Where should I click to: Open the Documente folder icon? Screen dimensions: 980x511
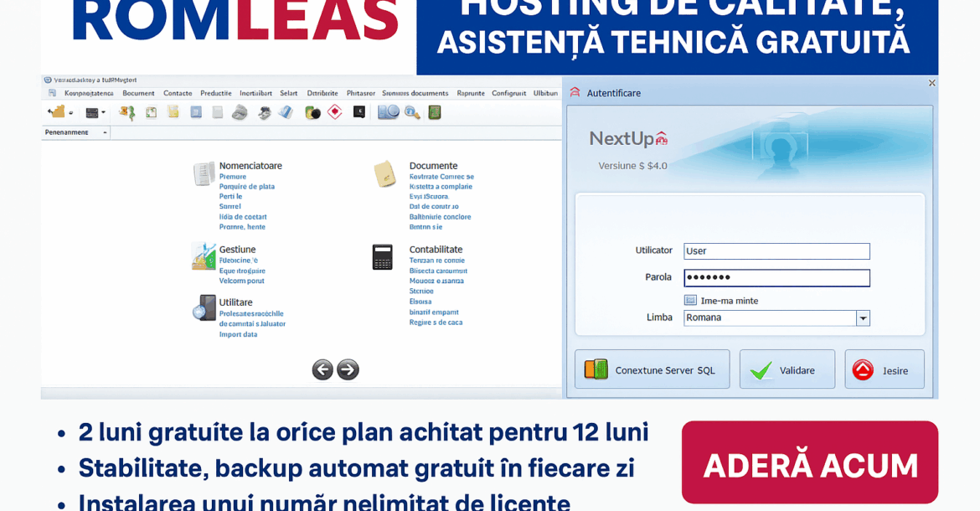(x=385, y=173)
